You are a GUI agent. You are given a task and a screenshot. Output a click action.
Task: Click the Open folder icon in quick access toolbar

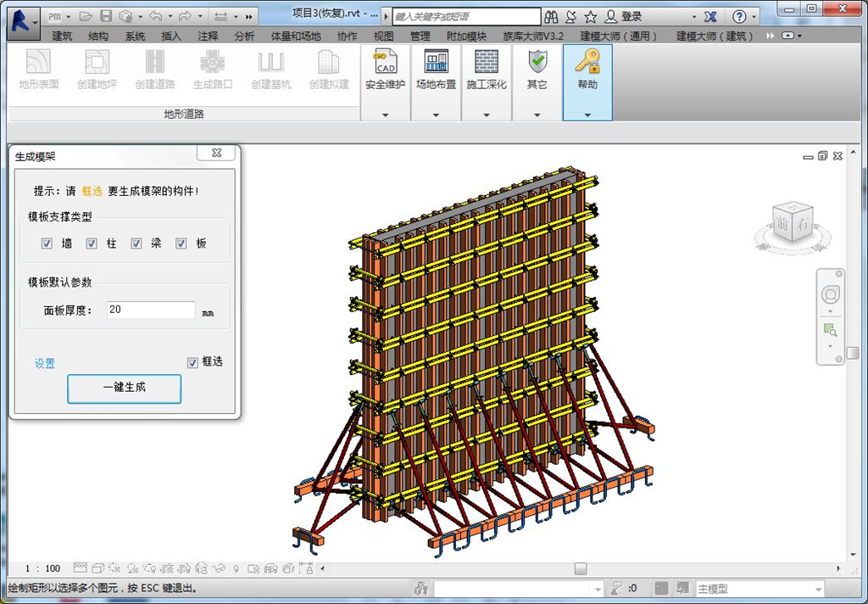(86, 17)
